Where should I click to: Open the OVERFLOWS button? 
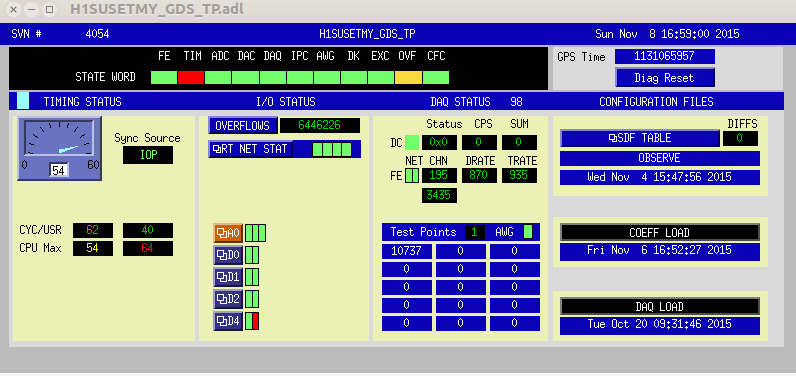click(243, 126)
